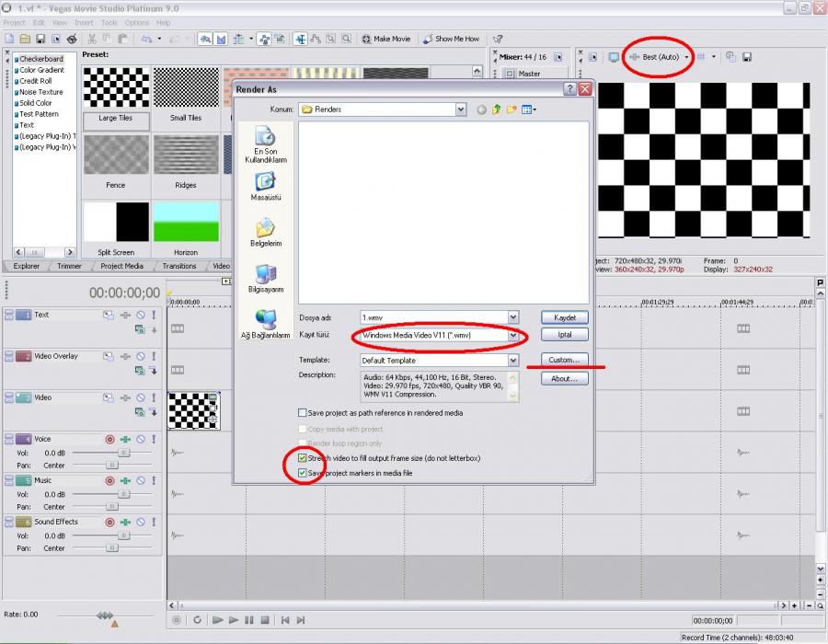This screenshot has width=828, height=644.
Task: Click the Kaydet button
Action: 565,317
